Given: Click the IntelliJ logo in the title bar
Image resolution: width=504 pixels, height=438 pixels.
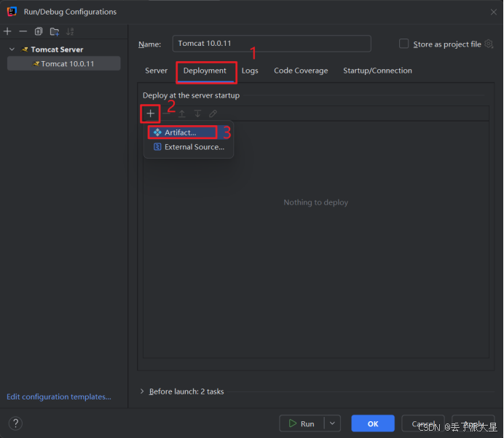Looking at the screenshot, I should 12,12.
